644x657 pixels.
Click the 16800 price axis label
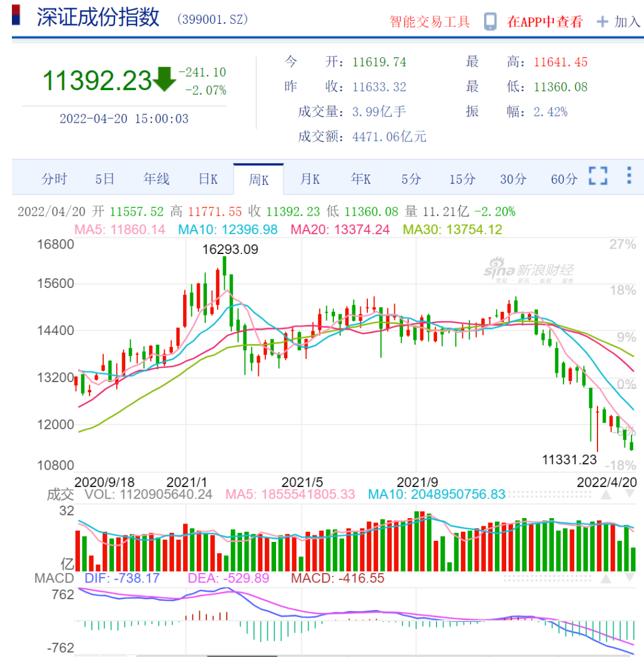coord(55,244)
